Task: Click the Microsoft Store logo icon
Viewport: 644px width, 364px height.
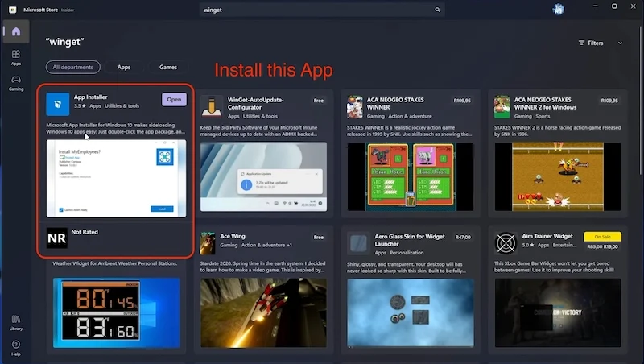Action: [x=13, y=10]
